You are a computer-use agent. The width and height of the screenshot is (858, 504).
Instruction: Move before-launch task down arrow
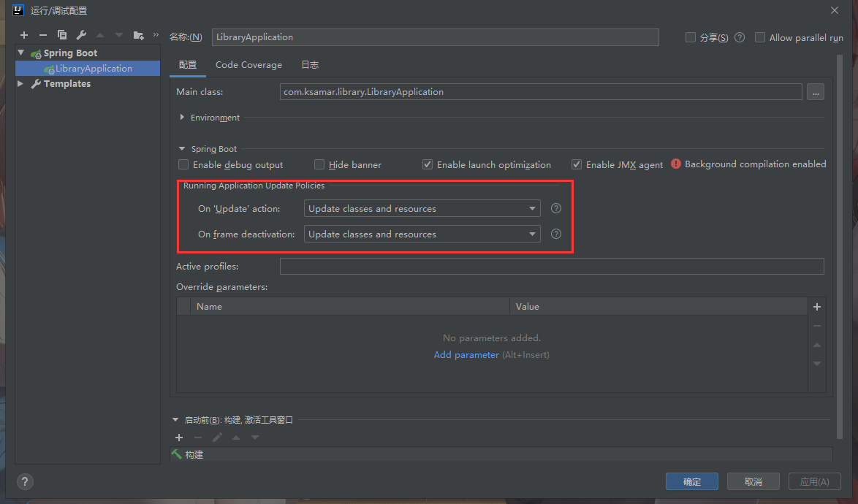pyautogui.click(x=255, y=438)
